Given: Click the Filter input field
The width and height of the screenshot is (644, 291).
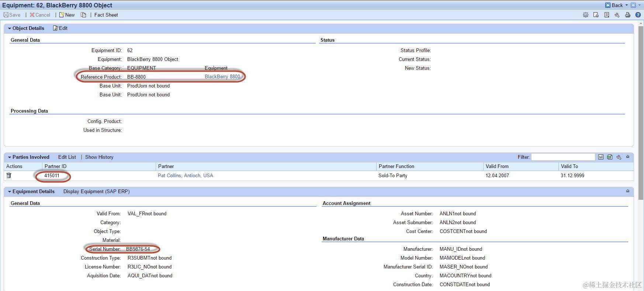Looking at the screenshot, I should (x=563, y=157).
